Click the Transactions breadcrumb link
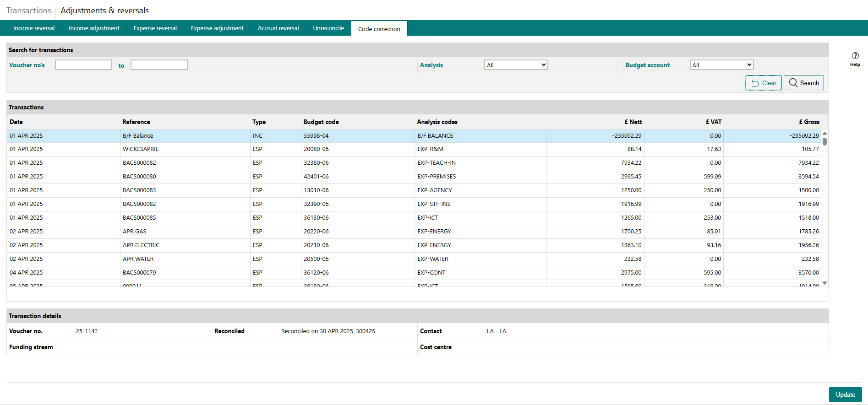This screenshot has width=868, height=405. (x=29, y=11)
